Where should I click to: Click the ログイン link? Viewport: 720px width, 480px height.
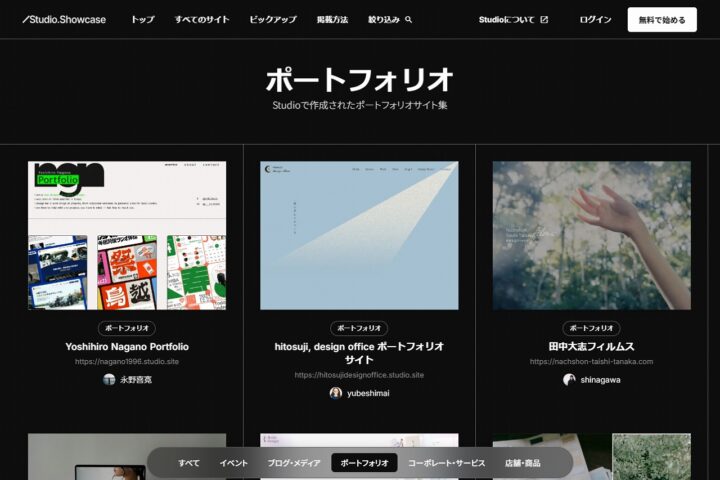(x=595, y=20)
